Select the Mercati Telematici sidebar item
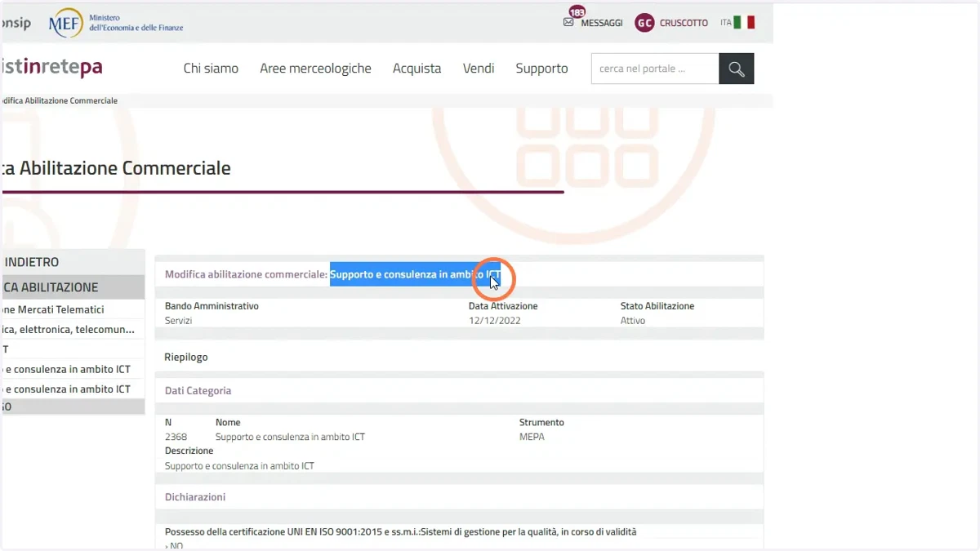This screenshot has height=551, width=980. (73, 309)
